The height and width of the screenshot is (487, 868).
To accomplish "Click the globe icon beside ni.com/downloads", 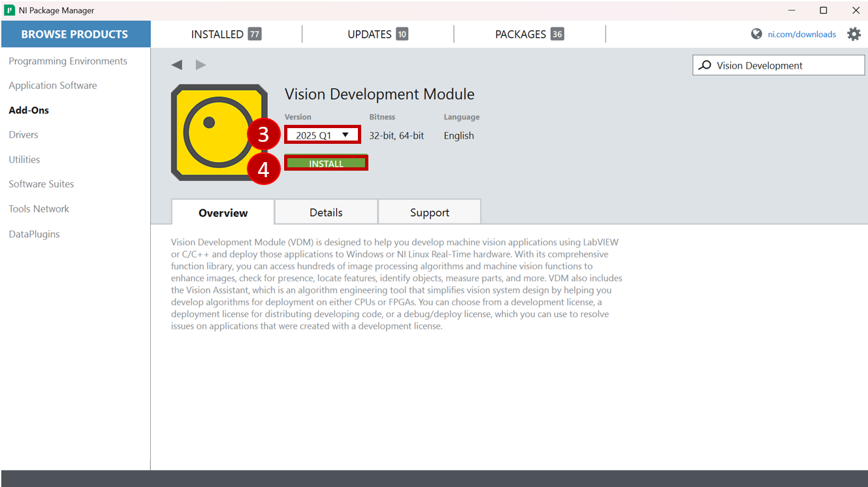I will point(756,34).
